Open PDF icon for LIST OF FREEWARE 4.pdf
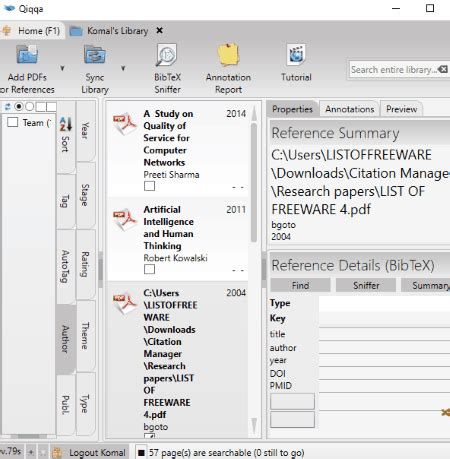 (125, 303)
